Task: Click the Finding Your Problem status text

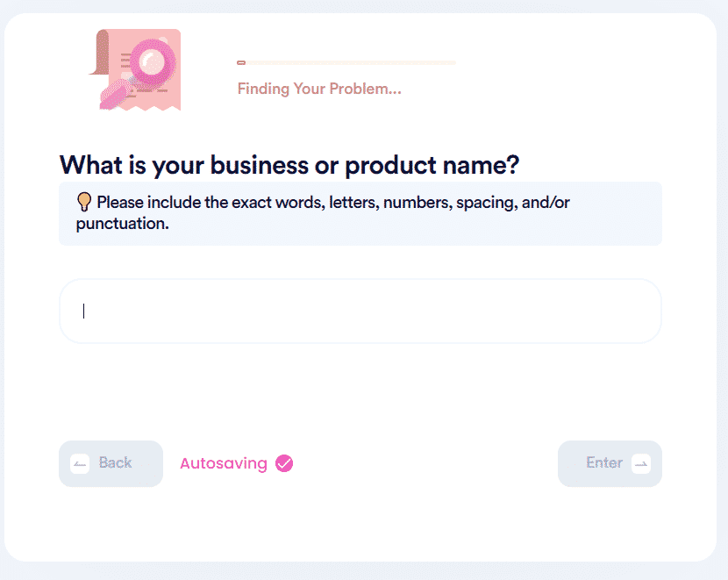Action: [319, 89]
